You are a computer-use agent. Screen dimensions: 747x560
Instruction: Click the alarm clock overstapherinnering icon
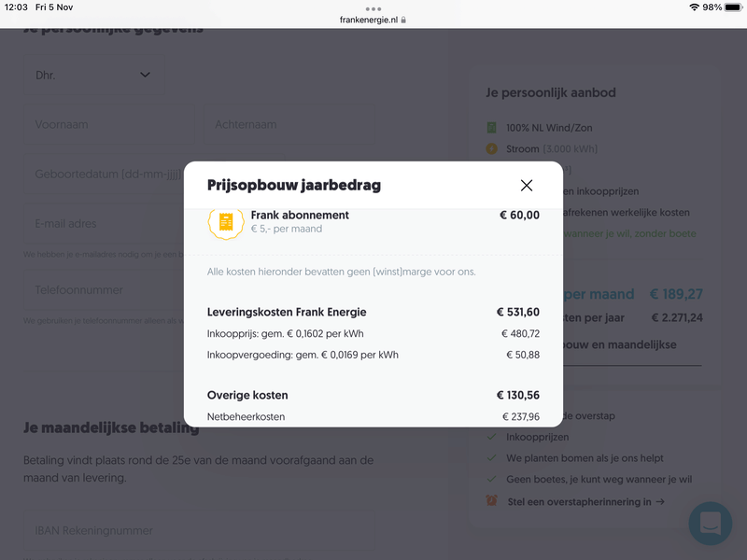click(x=492, y=501)
